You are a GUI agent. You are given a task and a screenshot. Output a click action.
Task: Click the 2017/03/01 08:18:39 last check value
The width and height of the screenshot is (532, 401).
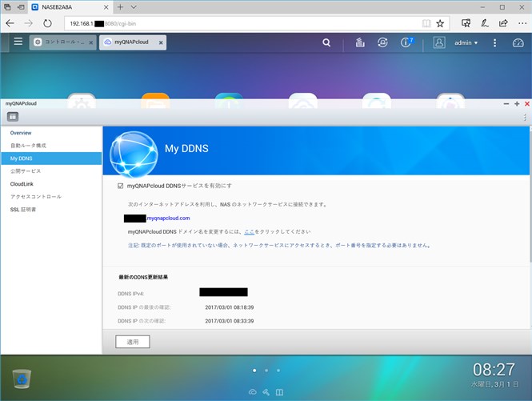[230, 307]
